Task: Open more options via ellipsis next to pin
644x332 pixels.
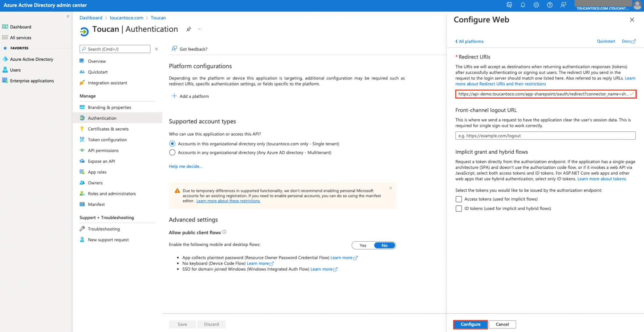Action: pyautogui.click(x=199, y=29)
